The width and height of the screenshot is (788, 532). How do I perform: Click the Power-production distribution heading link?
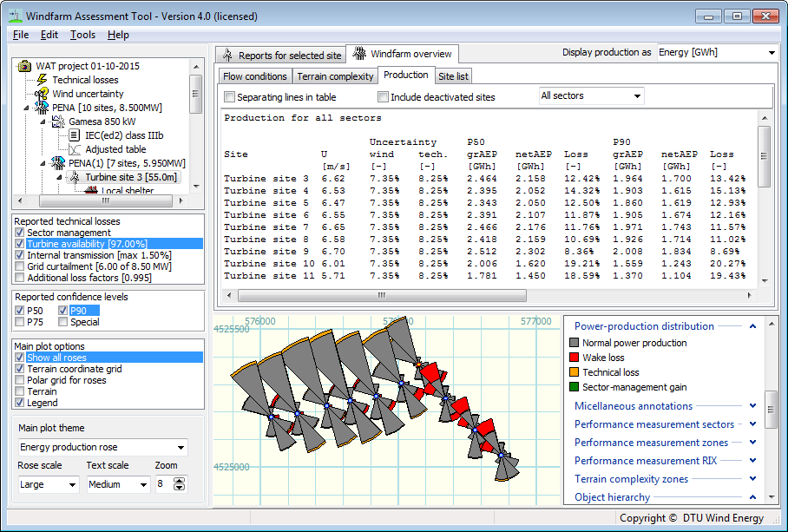tap(644, 326)
